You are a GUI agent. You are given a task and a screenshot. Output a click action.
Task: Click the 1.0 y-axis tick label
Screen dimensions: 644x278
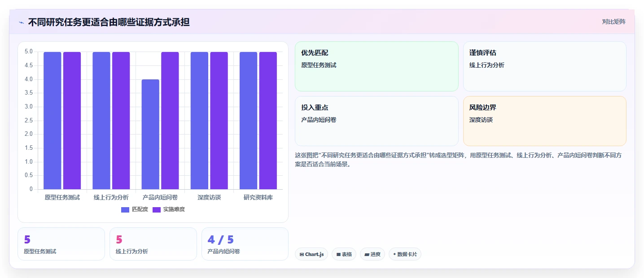[29, 161]
